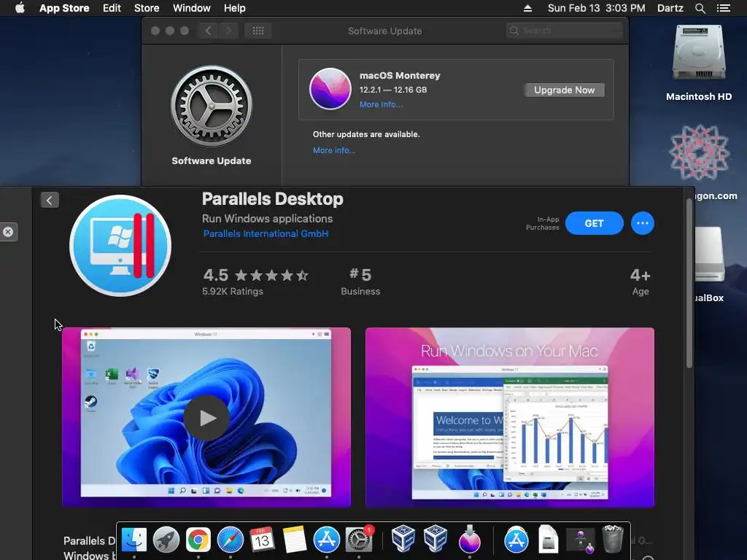Open Safari from the dock
The height and width of the screenshot is (560, 747).
click(x=230, y=540)
